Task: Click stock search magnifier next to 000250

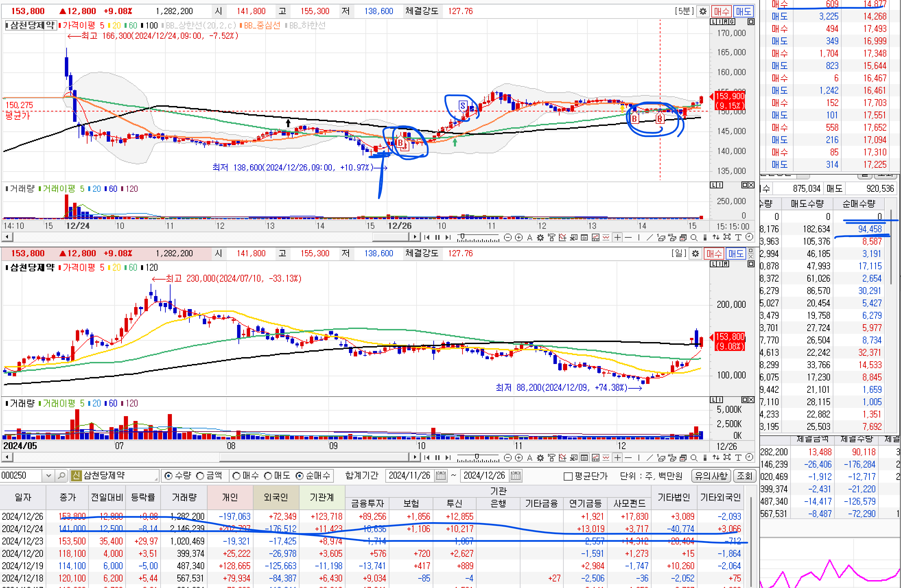Action: point(61,475)
